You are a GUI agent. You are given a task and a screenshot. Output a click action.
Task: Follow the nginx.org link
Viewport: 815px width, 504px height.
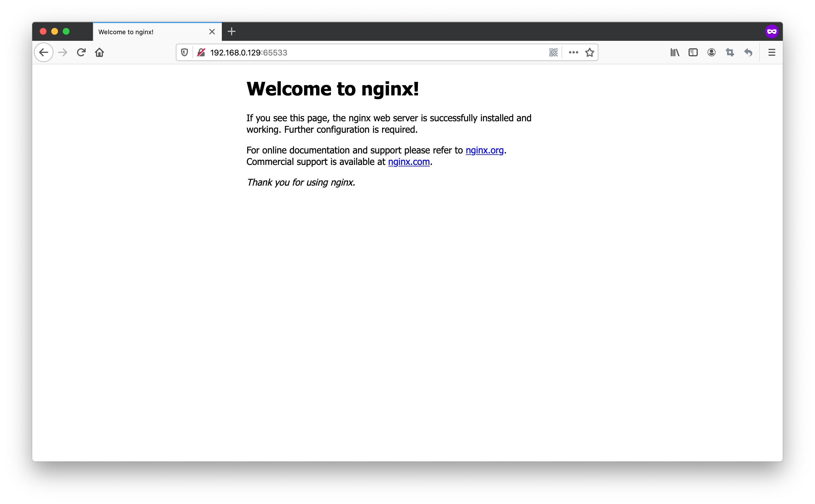tap(484, 150)
